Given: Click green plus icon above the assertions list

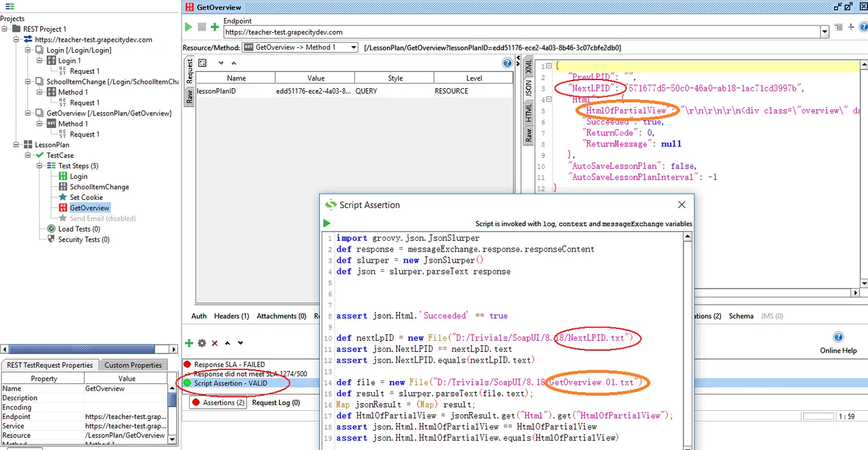Looking at the screenshot, I should [x=188, y=343].
